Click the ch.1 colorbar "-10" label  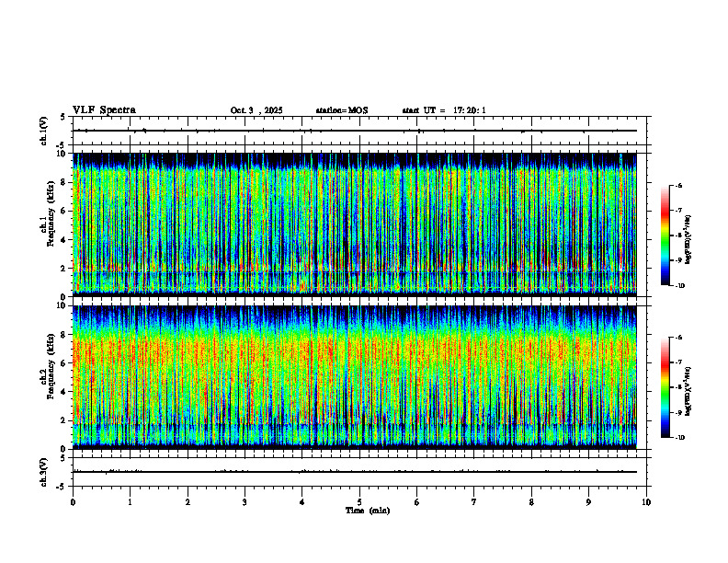(x=680, y=286)
